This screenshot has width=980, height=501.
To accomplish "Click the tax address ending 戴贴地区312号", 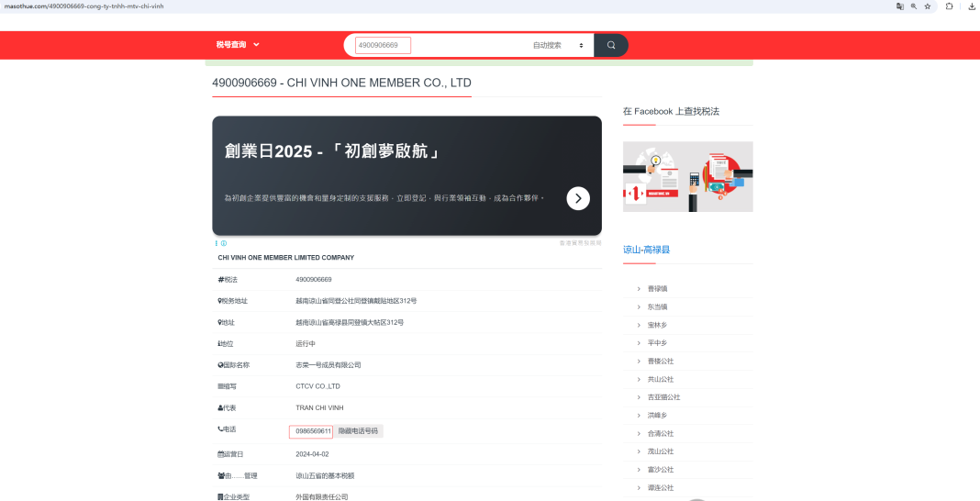I will click(x=356, y=301).
